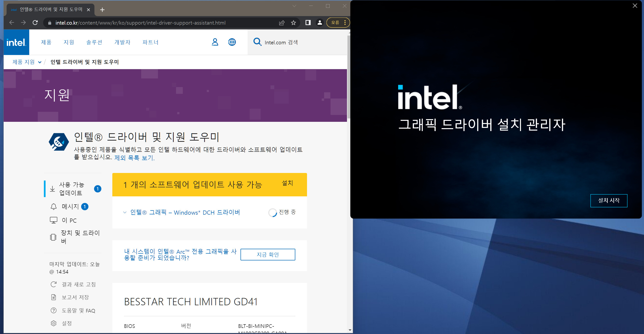Bookmark this page with star icon

click(294, 23)
